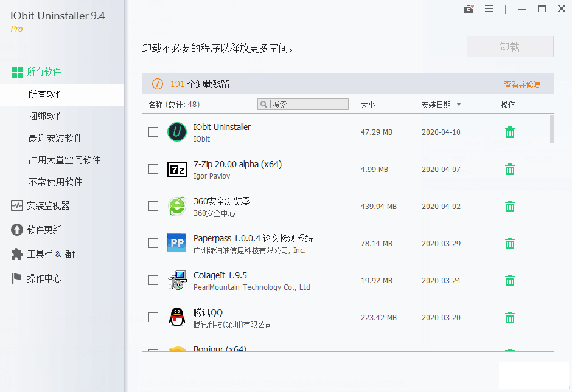Click the trash icon for 腾讯QQ
572x392 pixels.
click(510, 318)
